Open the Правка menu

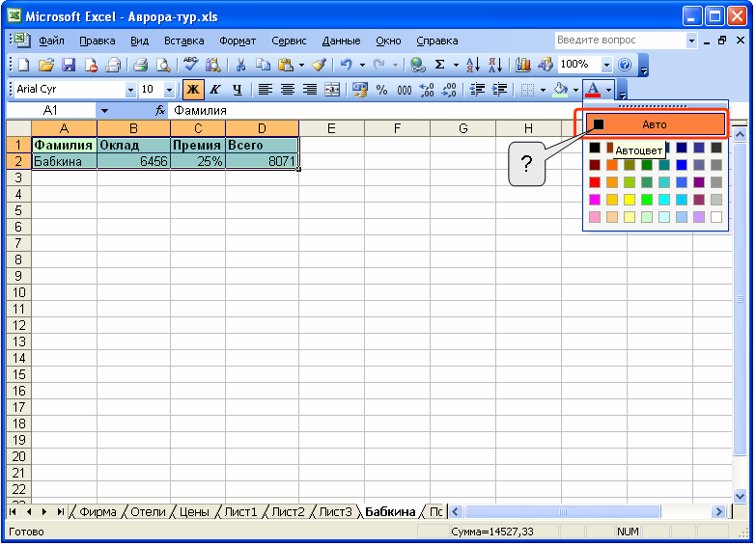[97, 41]
